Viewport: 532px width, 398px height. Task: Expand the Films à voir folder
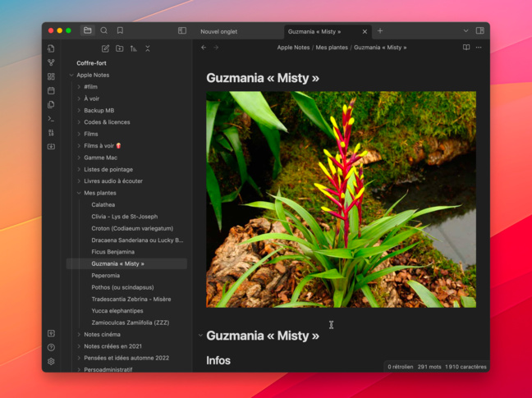79,146
